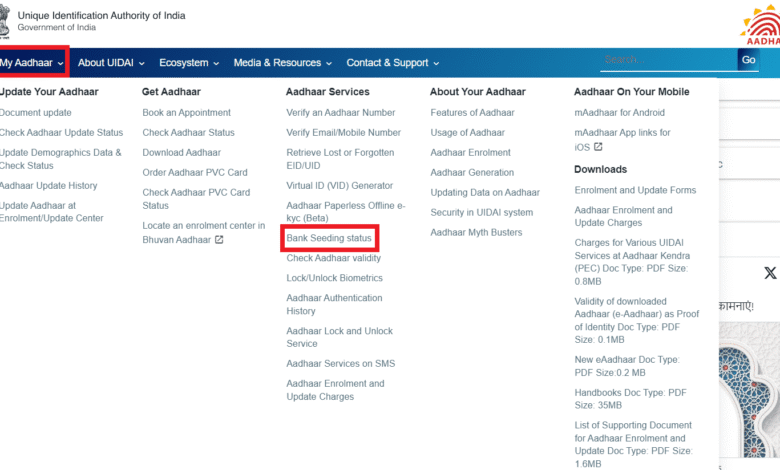780x470 pixels.
Task: Open Enrolment and Update Forms link
Action: 635,190
